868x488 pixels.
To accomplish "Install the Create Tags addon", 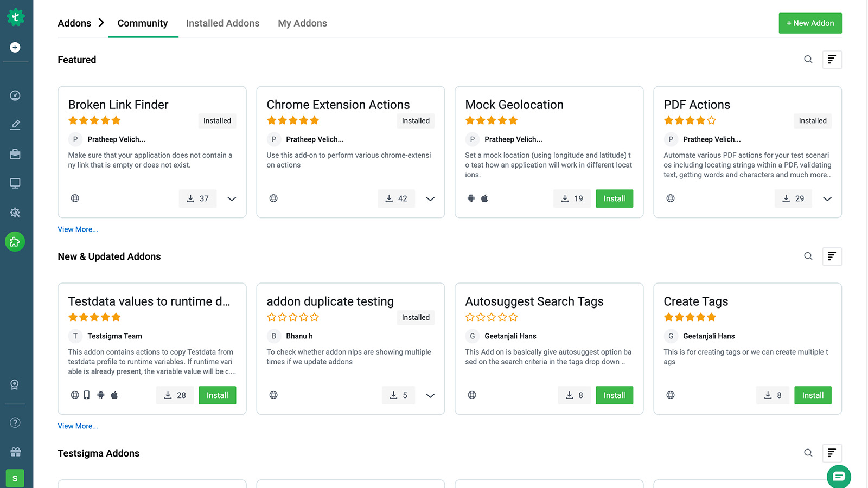I will (813, 395).
